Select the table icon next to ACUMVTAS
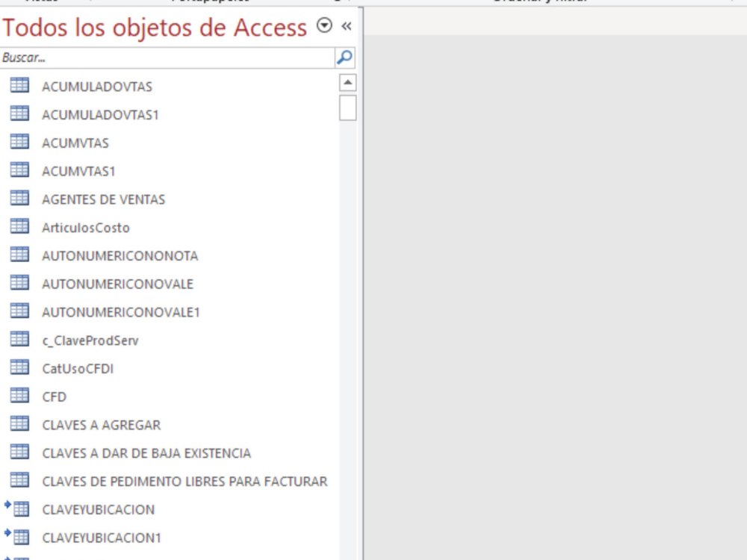The image size is (747, 560). tap(19, 142)
